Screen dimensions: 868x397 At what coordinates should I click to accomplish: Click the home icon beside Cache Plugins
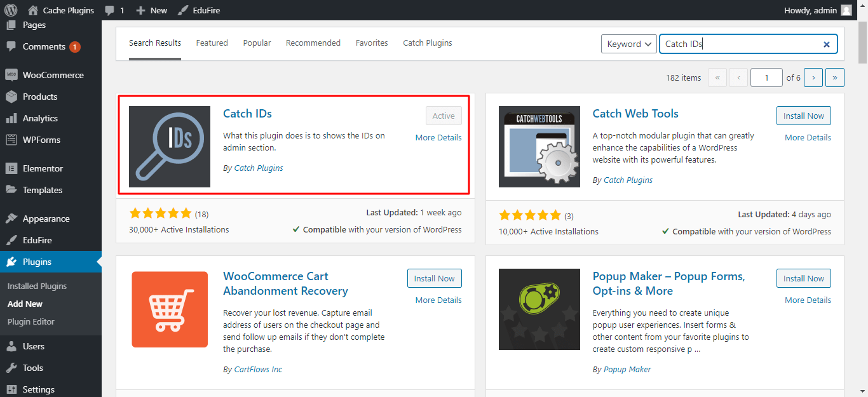[x=33, y=10]
